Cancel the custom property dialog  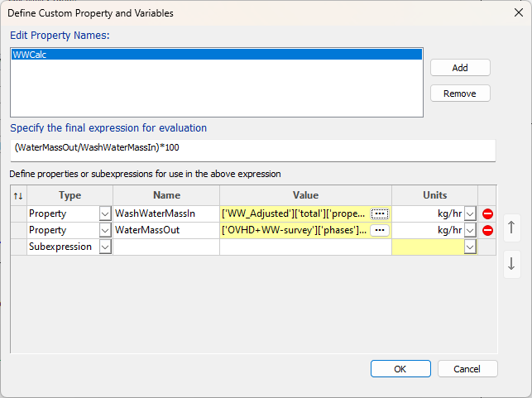467,369
